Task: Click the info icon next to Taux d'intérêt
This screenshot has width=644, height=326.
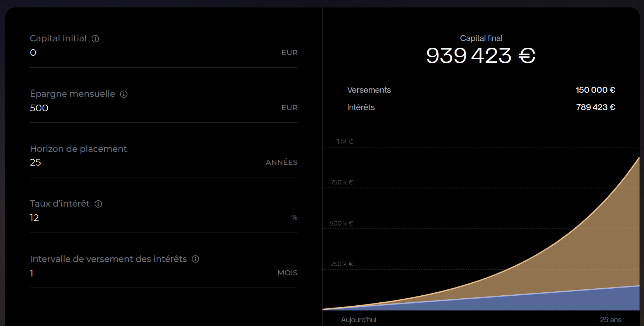Action: tap(98, 204)
